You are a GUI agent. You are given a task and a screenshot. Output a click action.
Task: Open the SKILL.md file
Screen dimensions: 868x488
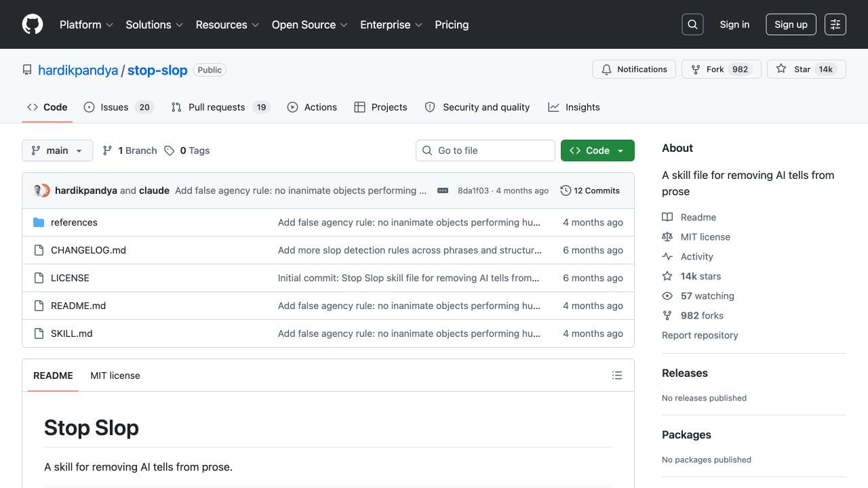click(x=71, y=333)
